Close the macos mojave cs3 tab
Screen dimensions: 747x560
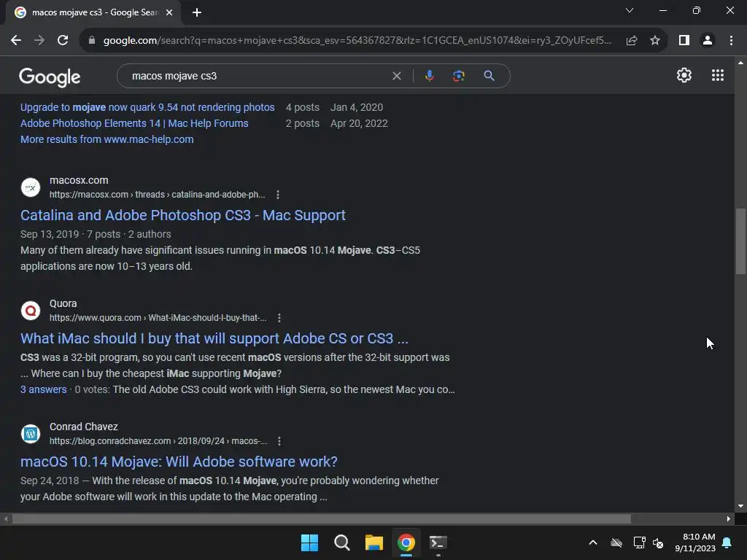click(169, 12)
